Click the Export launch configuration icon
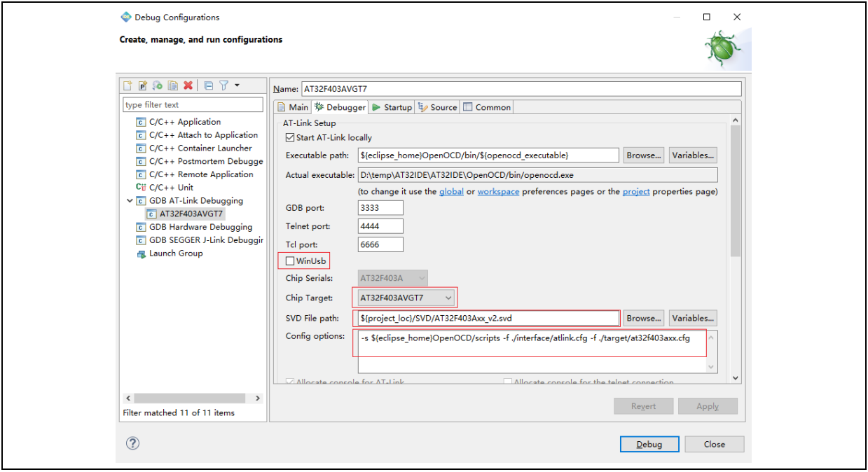868x472 pixels. (x=158, y=85)
